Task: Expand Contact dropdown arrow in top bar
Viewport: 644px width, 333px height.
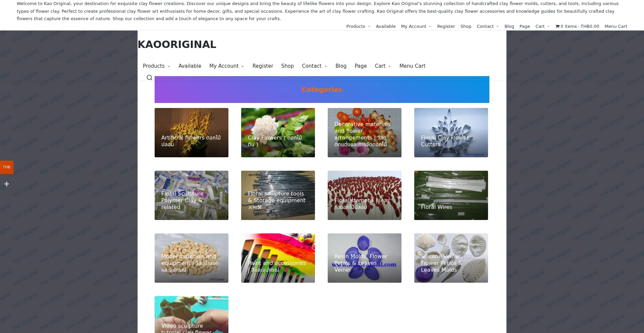Action: pyautogui.click(x=497, y=26)
